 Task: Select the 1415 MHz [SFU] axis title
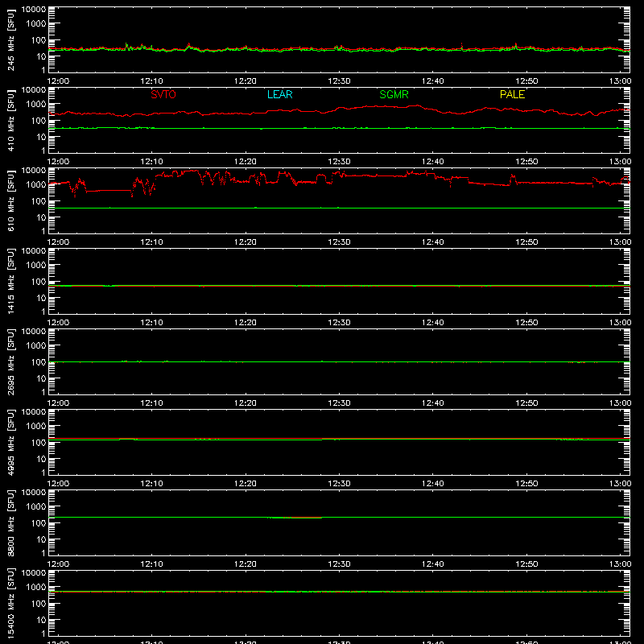tap(10, 282)
